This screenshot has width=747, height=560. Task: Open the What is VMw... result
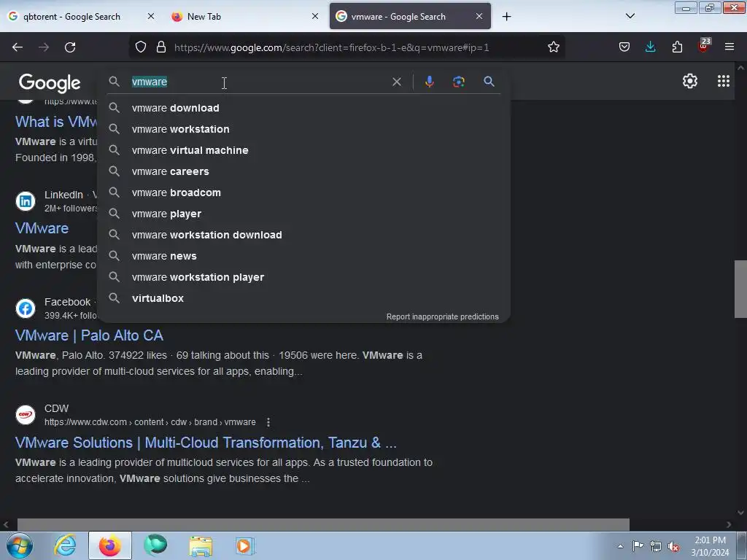(x=56, y=122)
